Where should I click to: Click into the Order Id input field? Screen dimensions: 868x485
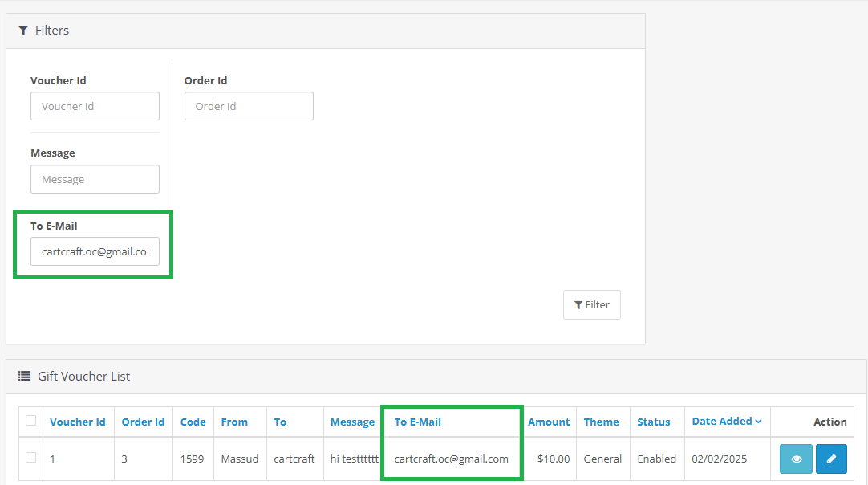tap(249, 107)
